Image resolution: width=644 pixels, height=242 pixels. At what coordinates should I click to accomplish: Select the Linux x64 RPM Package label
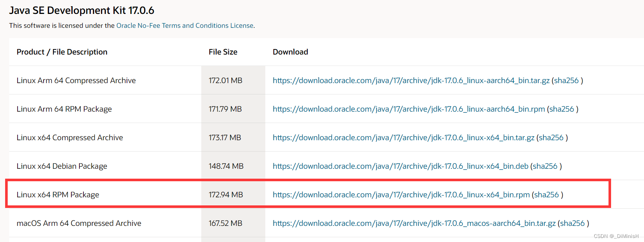(58, 195)
